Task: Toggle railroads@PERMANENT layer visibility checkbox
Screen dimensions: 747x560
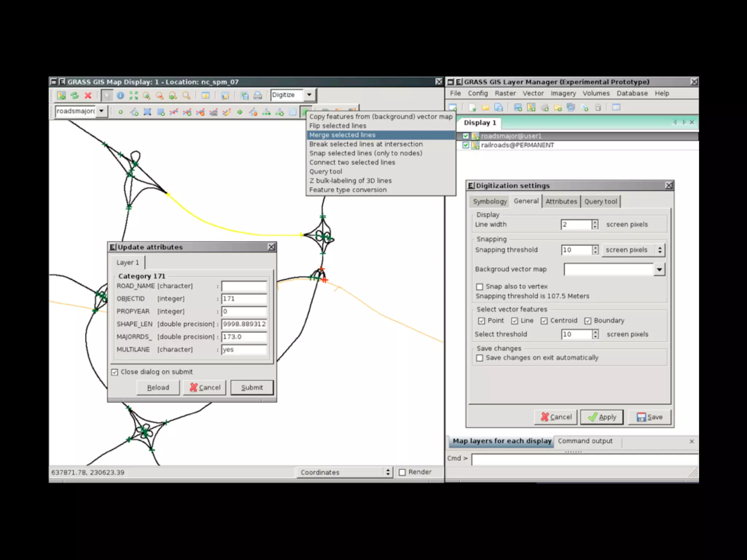Action: coord(466,145)
